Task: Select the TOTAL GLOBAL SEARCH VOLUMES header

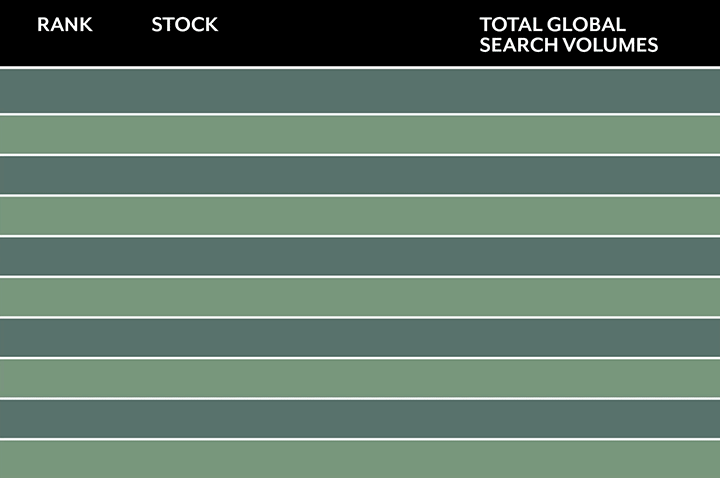Action: [x=568, y=35]
